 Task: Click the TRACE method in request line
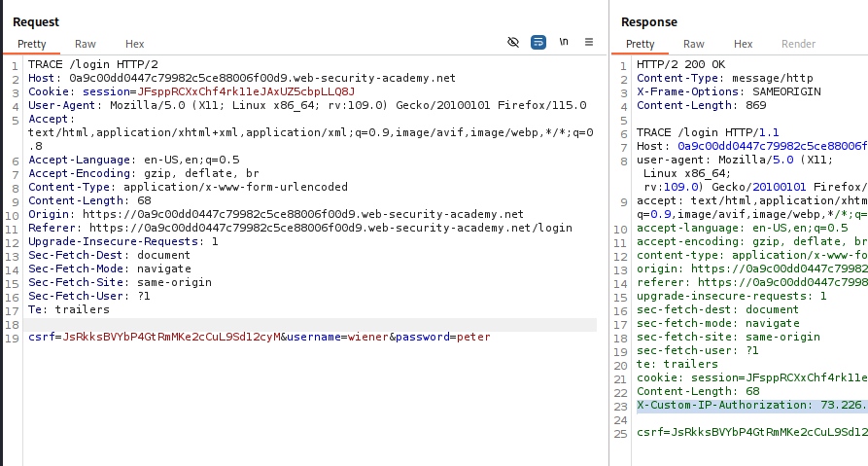[46, 64]
